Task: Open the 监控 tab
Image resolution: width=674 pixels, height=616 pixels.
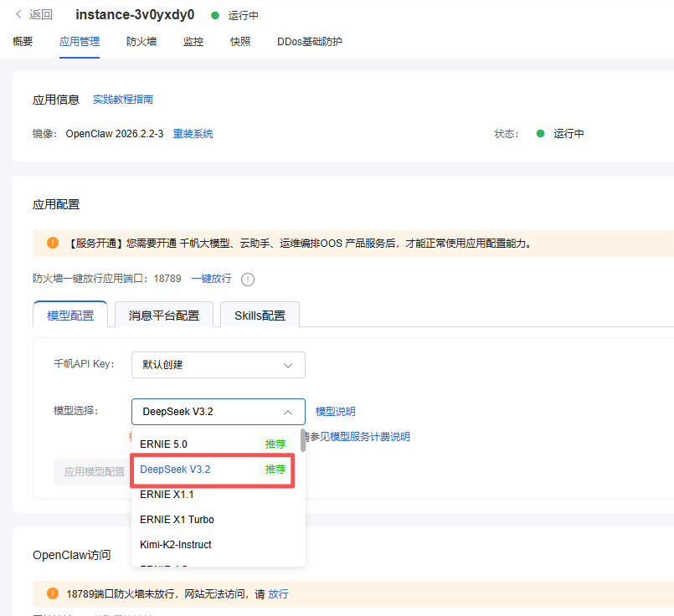Action: (193, 41)
